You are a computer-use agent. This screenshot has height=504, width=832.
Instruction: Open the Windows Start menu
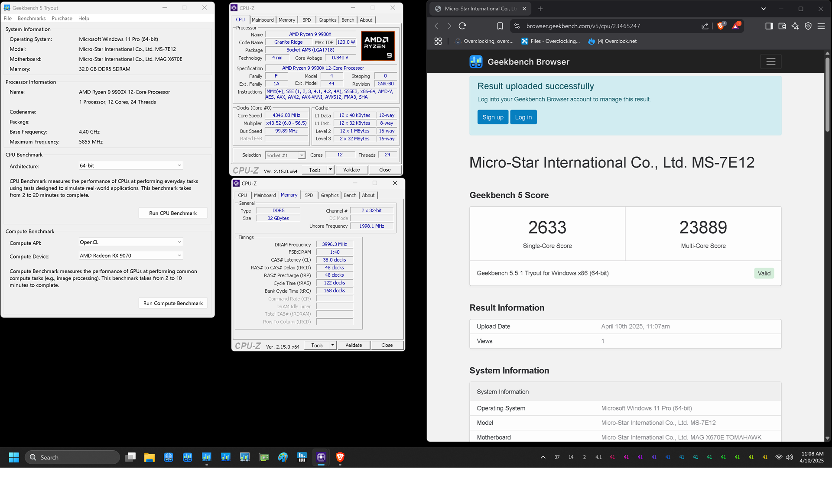14,457
